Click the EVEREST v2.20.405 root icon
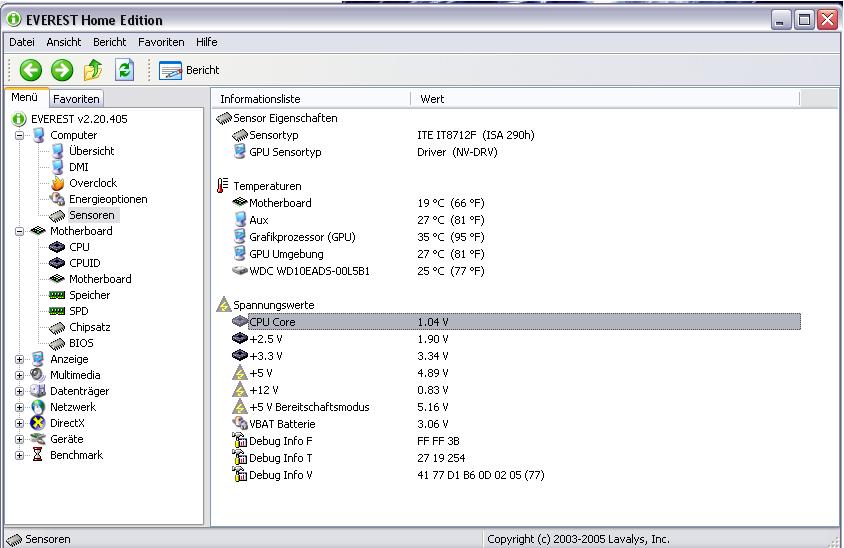Viewport: 844px width, 548px height. 19,119
